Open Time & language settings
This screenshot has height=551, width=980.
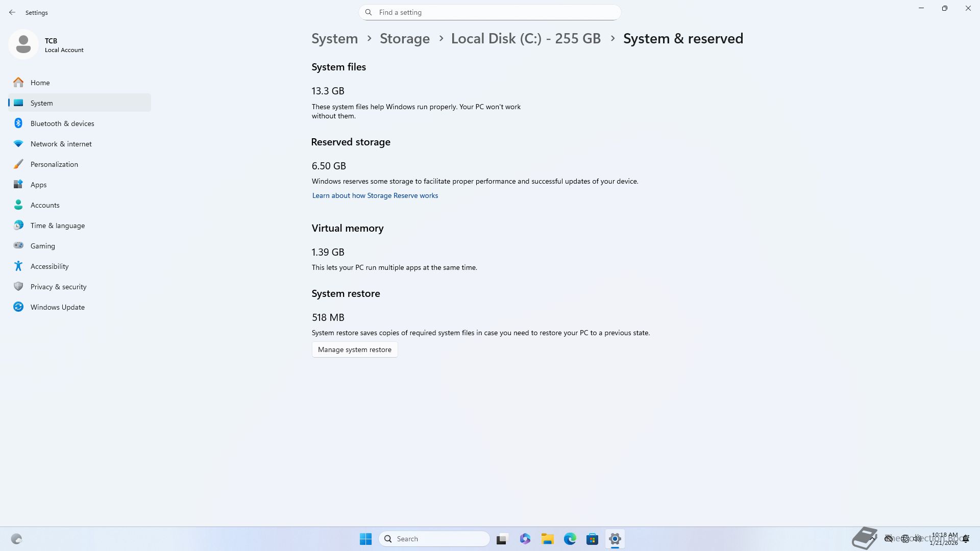tap(57, 226)
